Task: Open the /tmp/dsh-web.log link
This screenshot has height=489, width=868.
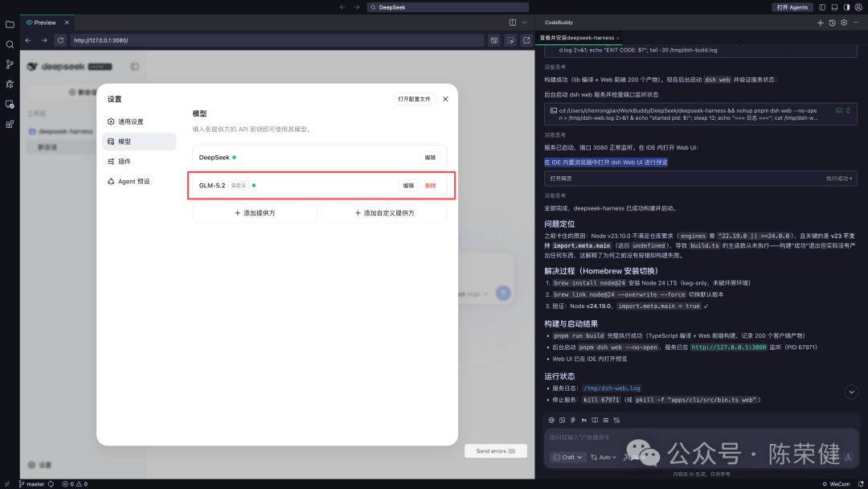Action: (612, 388)
